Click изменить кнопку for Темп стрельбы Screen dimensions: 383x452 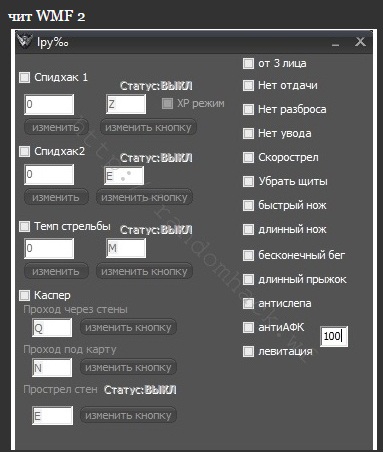pos(144,271)
